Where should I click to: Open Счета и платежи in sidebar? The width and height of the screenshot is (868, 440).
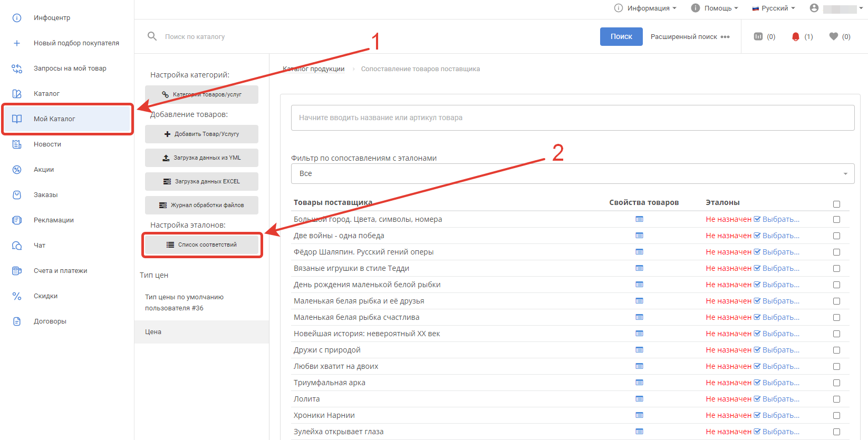click(60, 270)
